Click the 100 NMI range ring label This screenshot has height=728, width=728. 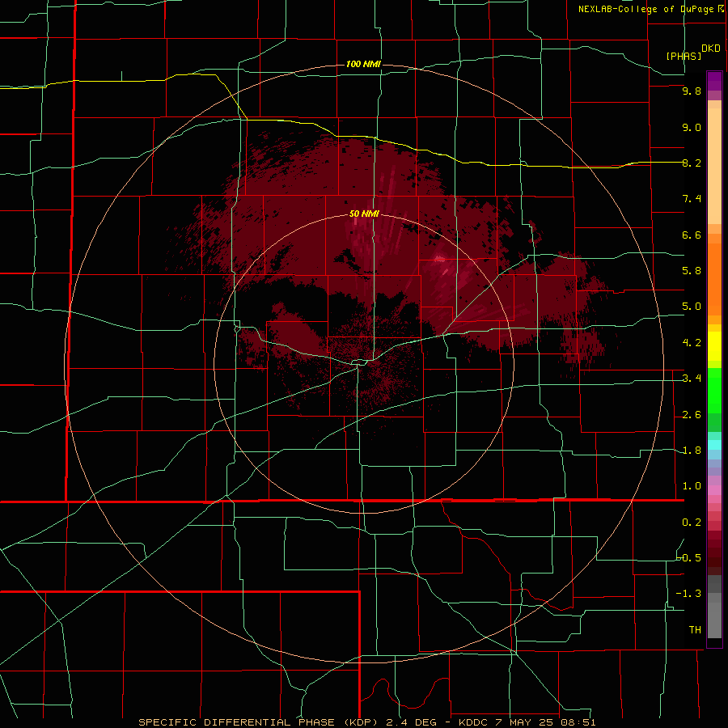point(363,64)
